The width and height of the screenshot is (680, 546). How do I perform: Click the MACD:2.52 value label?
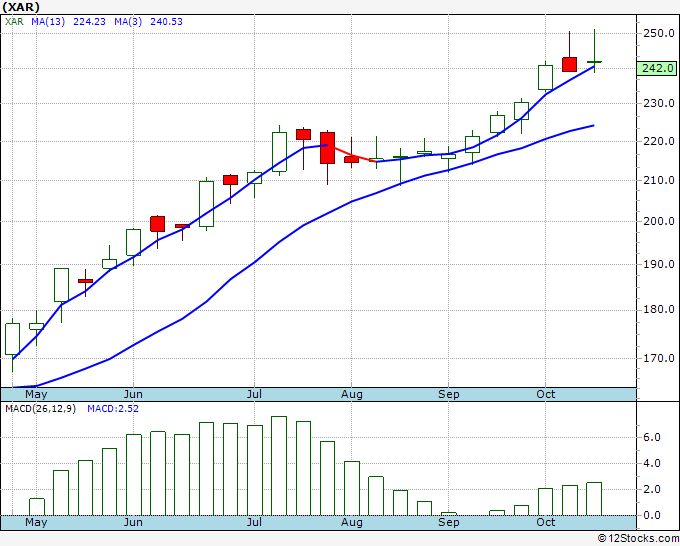point(113,409)
